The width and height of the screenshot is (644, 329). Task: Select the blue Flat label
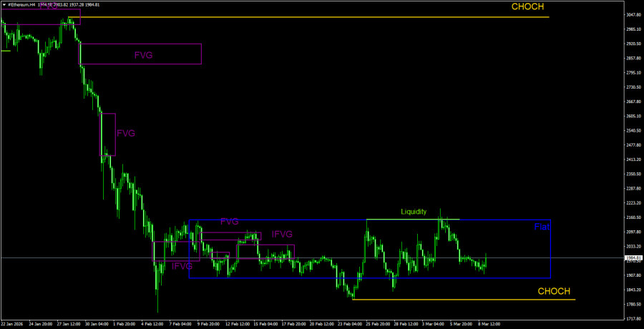542,227
